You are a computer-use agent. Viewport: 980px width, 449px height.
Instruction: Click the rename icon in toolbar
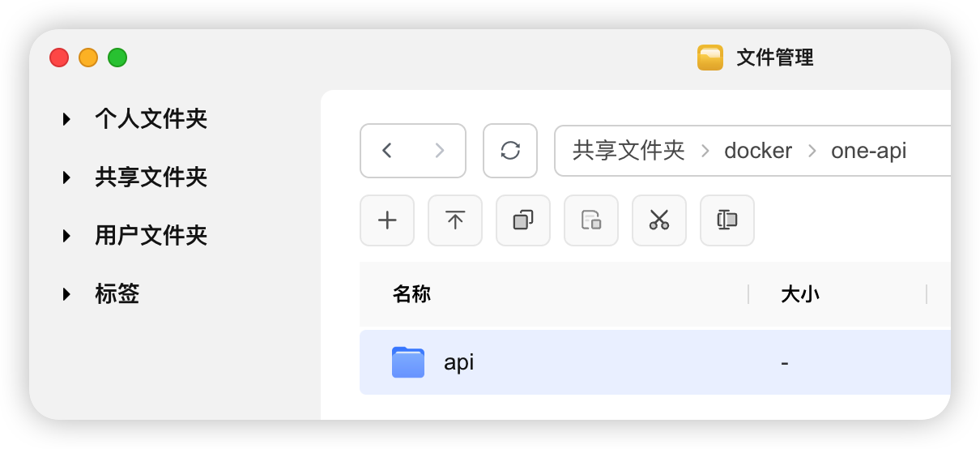pos(727,220)
